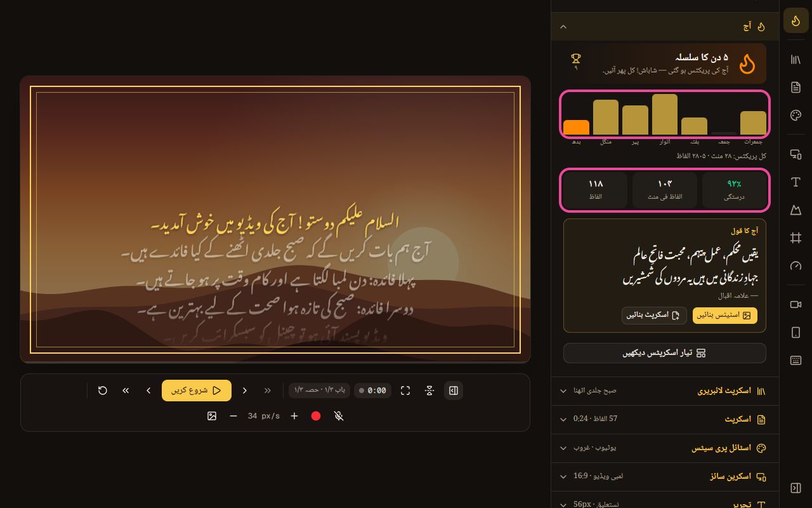Click the یوٹیوب · غروب preset label

[x=594, y=448]
